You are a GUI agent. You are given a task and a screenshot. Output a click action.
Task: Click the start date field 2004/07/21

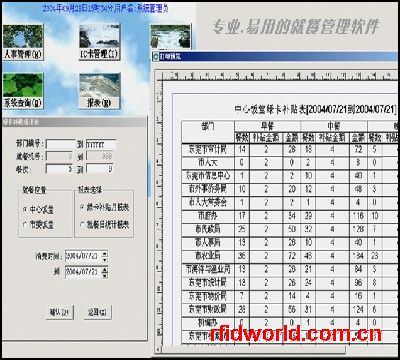point(83,256)
